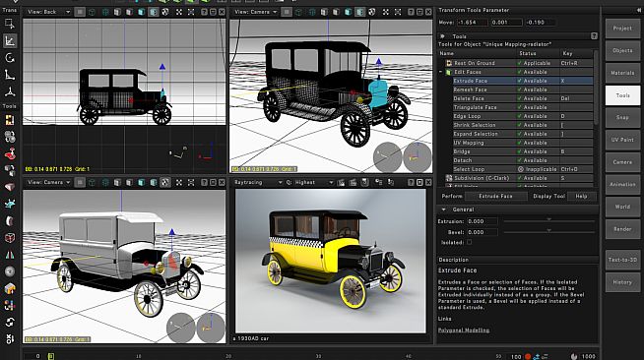Toggle wireframe cube in top Camera view
The image size is (644, 360).
(298, 12)
